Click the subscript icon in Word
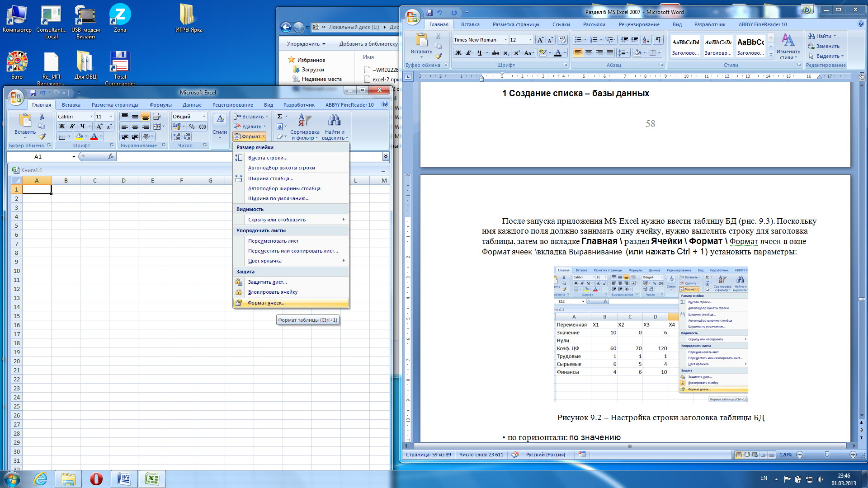868x488 pixels. click(x=506, y=53)
